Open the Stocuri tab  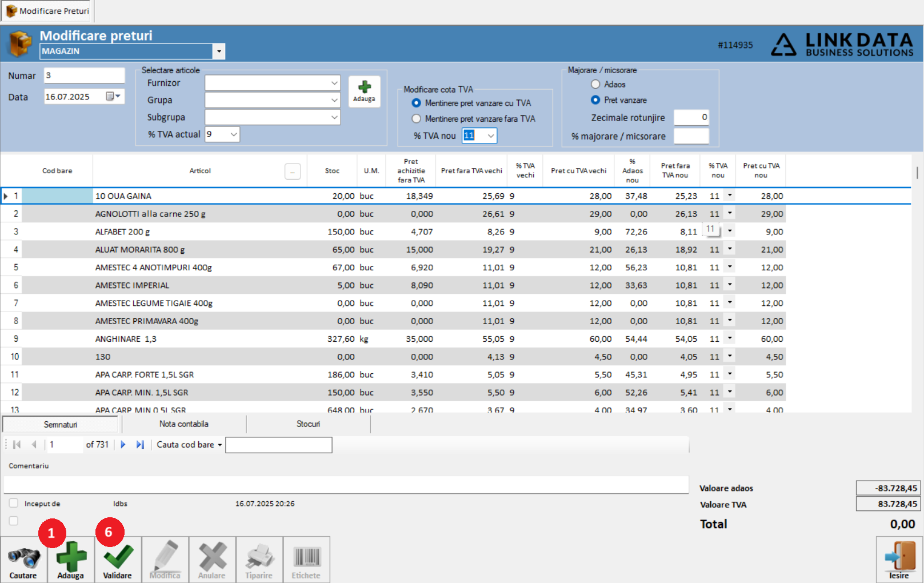pos(309,424)
